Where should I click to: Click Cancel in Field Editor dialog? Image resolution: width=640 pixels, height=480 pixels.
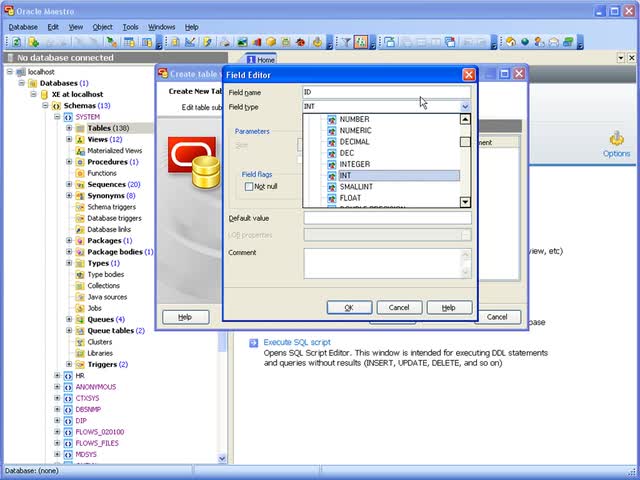[399, 308]
